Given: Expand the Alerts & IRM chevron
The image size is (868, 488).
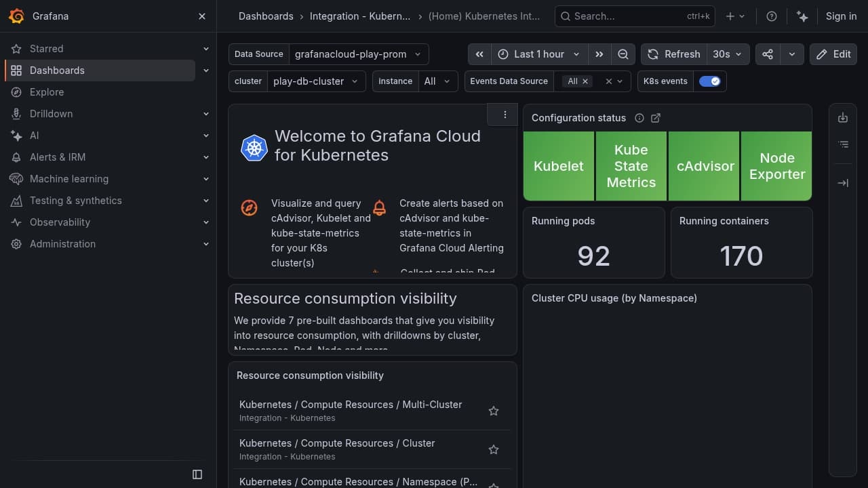Looking at the screenshot, I should pyautogui.click(x=206, y=157).
